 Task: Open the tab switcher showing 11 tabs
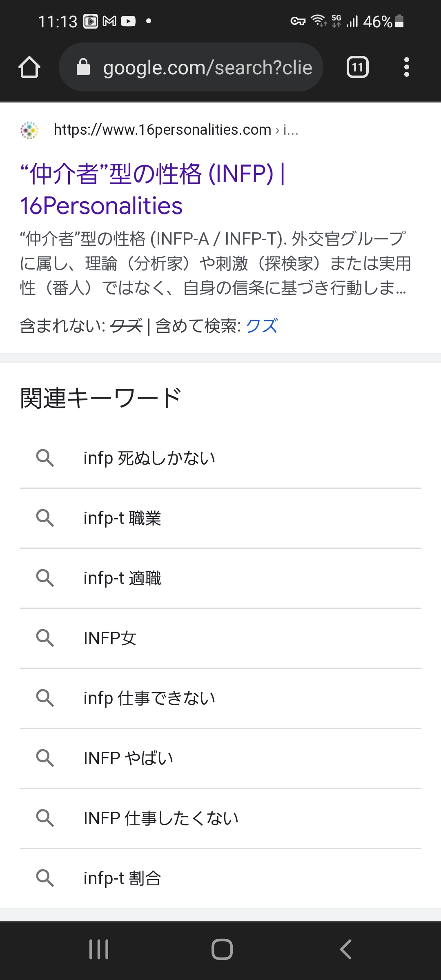[357, 67]
